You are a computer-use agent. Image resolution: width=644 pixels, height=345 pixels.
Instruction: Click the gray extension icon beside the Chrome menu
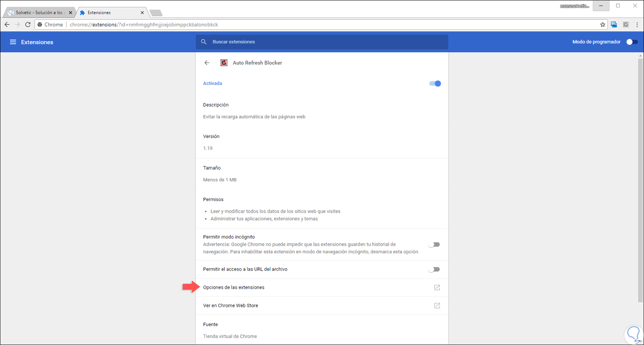coord(625,25)
